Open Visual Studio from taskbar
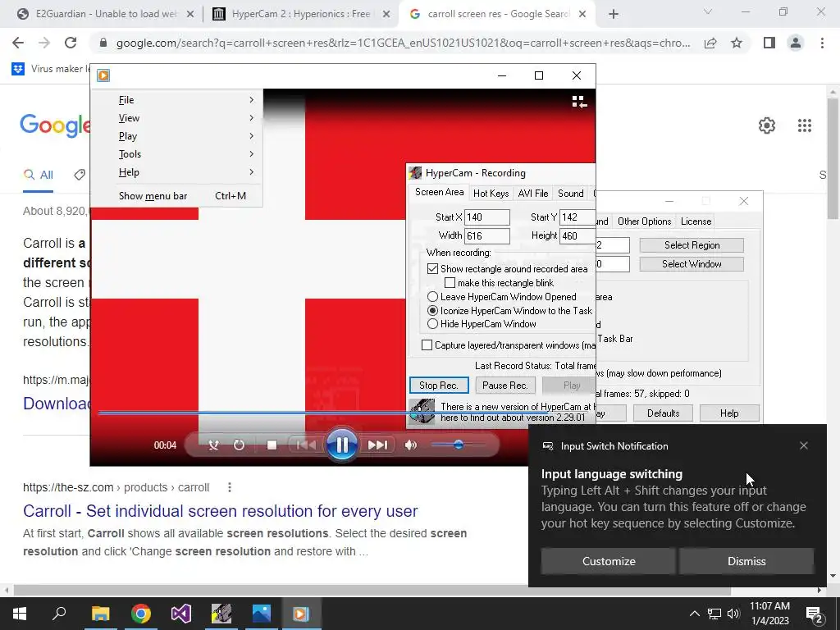This screenshot has height=630, width=840. tap(181, 614)
